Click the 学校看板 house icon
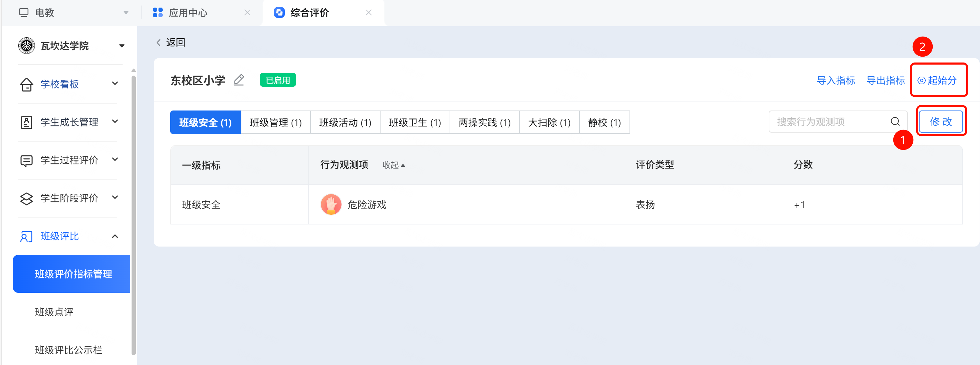The image size is (980, 365). point(26,84)
